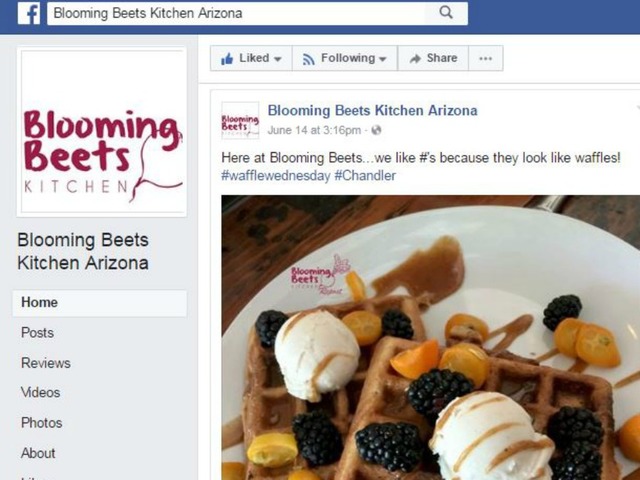640x480 pixels.
Task: Click the search magnifier icon
Action: (446, 13)
